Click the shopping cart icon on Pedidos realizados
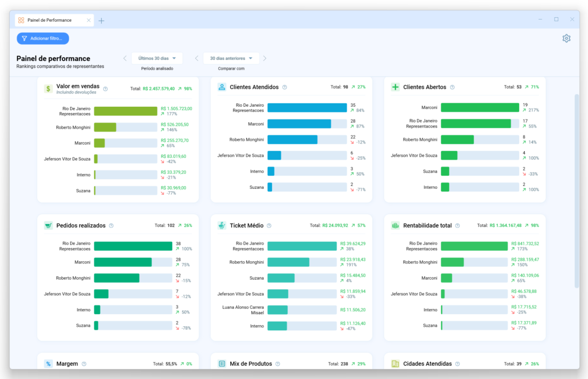This screenshot has height=379, width=588. pos(47,225)
